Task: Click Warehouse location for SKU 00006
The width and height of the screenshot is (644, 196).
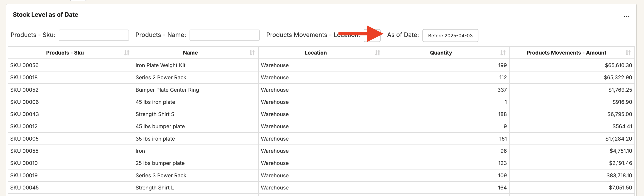Action: click(x=275, y=102)
